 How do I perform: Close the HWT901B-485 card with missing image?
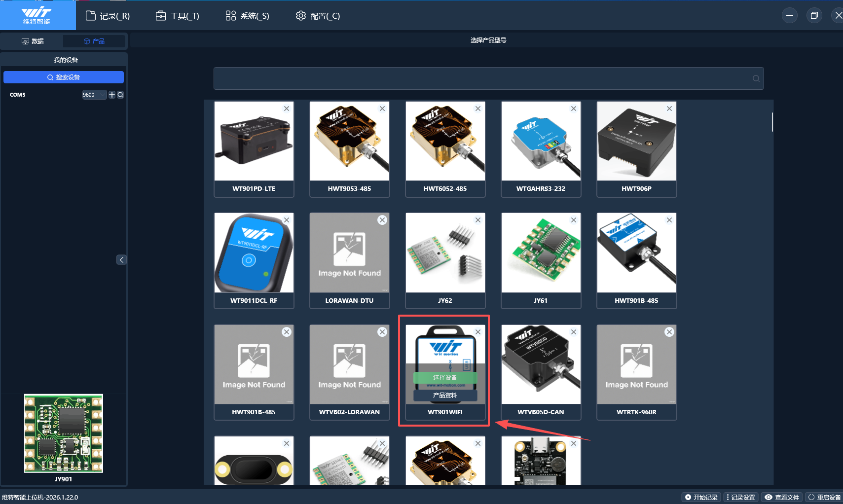[287, 332]
